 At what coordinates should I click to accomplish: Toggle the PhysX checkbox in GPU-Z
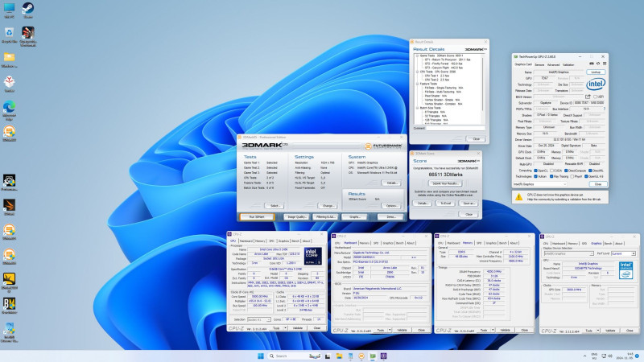(572, 176)
